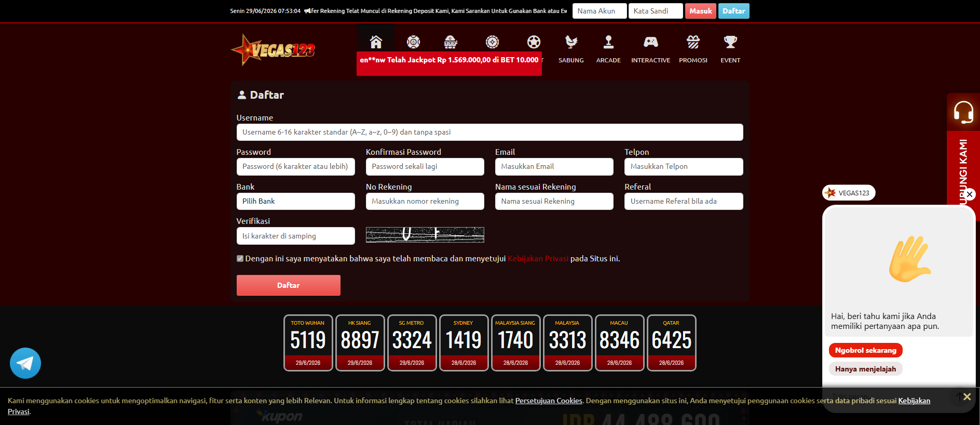The height and width of the screenshot is (425, 980).
Task: Select the SG METRO 3324 result card
Action: 412,343
